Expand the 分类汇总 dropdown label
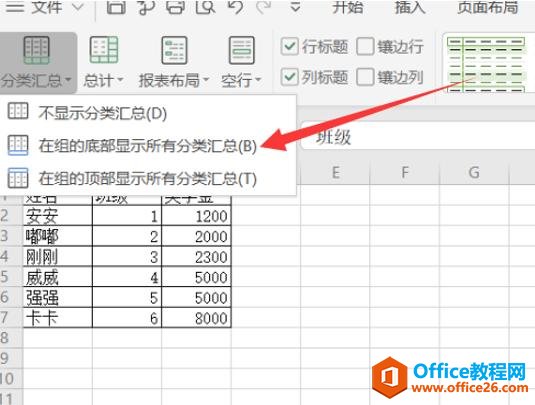The height and width of the screenshot is (405, 535). pyautogui.click(x=36, y=81)
